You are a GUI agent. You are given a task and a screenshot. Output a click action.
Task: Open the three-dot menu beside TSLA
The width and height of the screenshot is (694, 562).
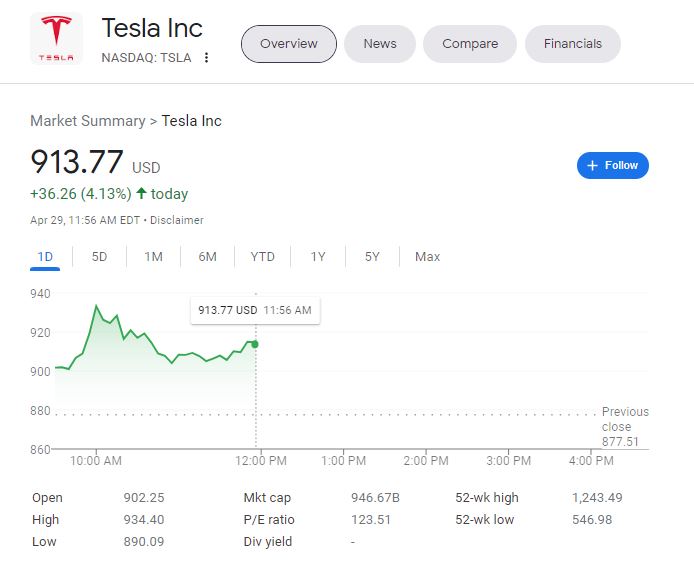coord(207,58)
